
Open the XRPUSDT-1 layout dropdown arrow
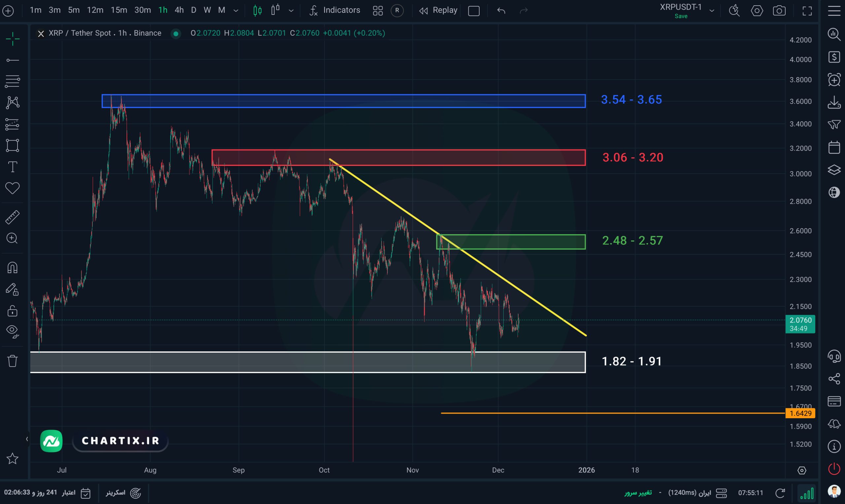712,11
